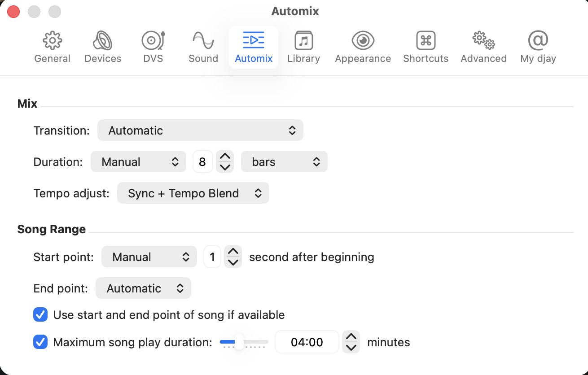Image resolution: width=588 pixels, height=375 pixels.
Task: Open End point Automatic dropdown
Action: [143, 288]
